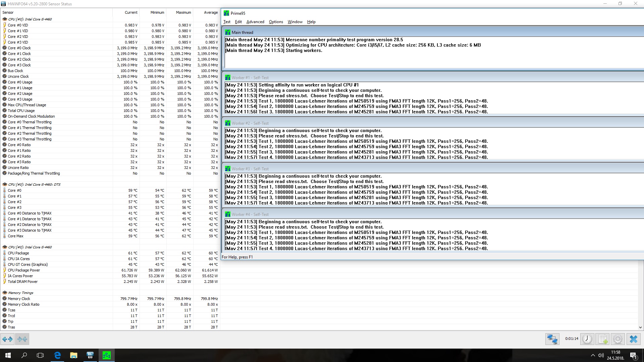Select the Uncore Ratio sensor row
The image size is (644, 362).
(110, 168)
